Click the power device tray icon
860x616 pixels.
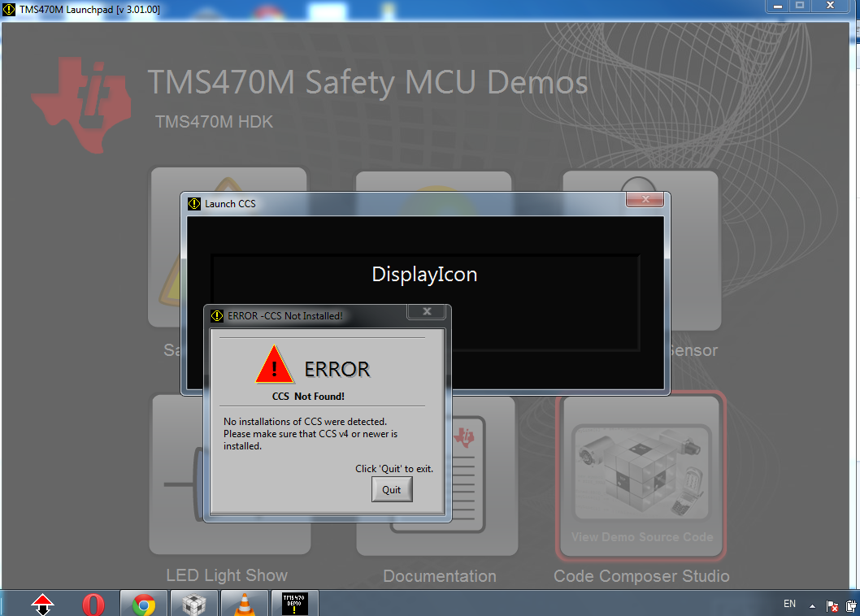click(851, 606)
